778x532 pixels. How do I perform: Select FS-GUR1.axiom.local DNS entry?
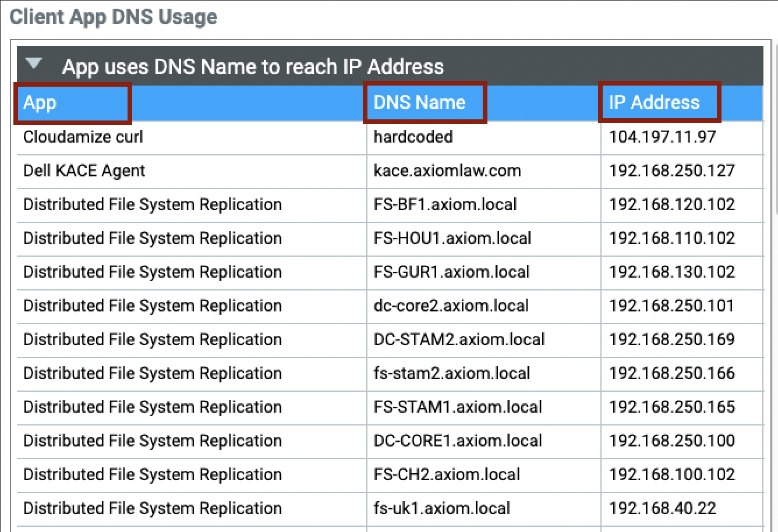[451, 272]
